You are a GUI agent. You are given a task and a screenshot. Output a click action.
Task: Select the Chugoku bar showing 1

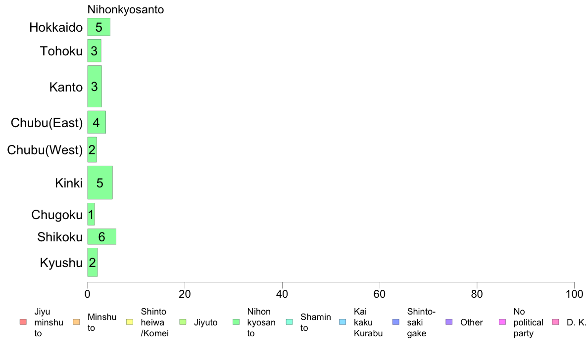[x=91, y=215]
